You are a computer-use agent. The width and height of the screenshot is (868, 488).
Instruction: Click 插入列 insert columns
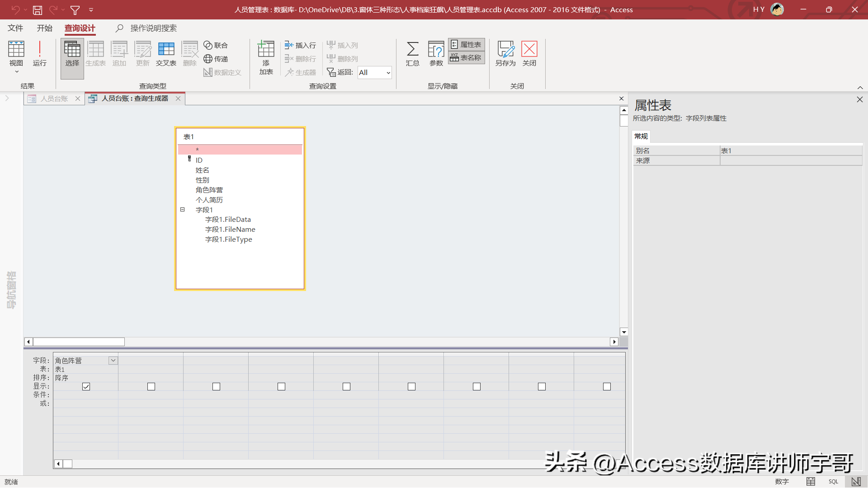(x=342, y=45)
